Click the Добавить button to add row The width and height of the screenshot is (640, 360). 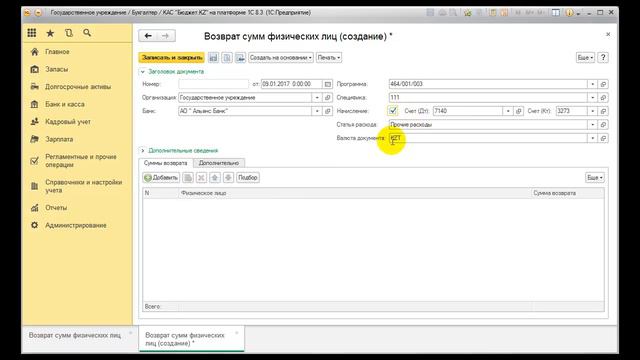[x=162, y=178]
